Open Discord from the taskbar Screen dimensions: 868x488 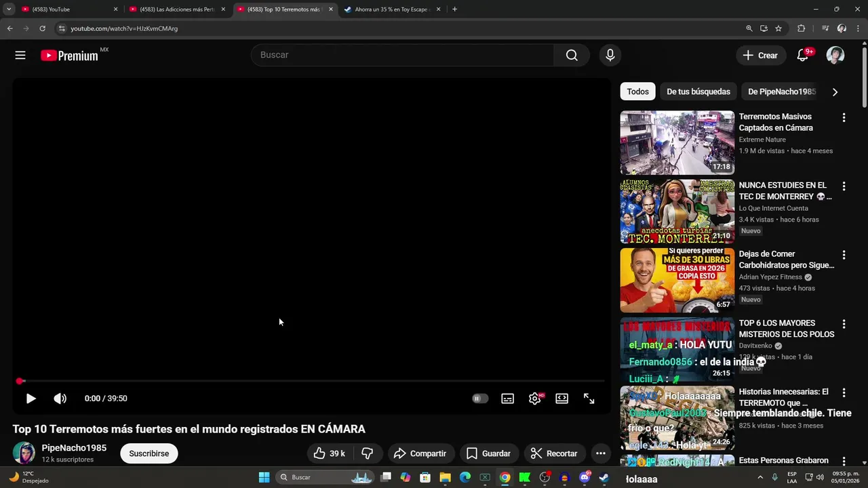(584, 477)
